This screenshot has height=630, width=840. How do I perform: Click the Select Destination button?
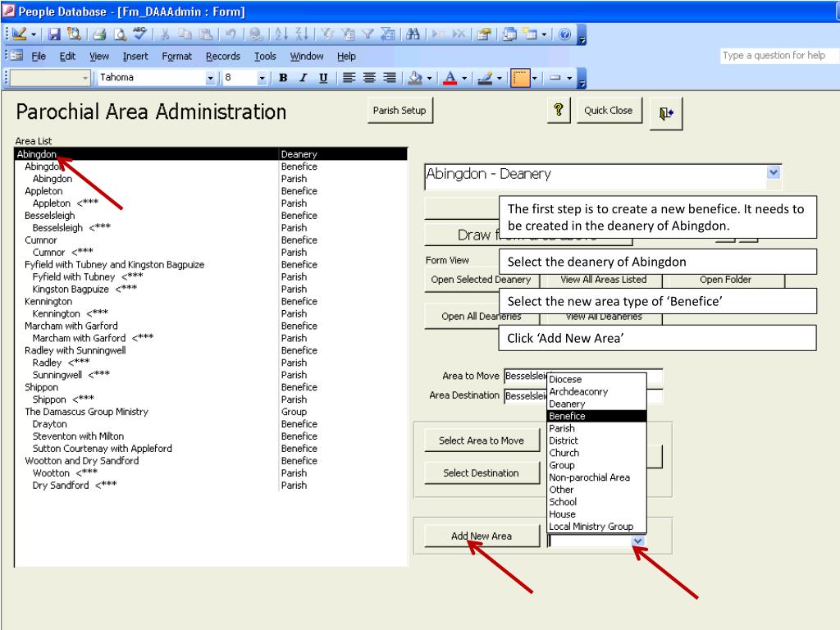pos(481,473)
